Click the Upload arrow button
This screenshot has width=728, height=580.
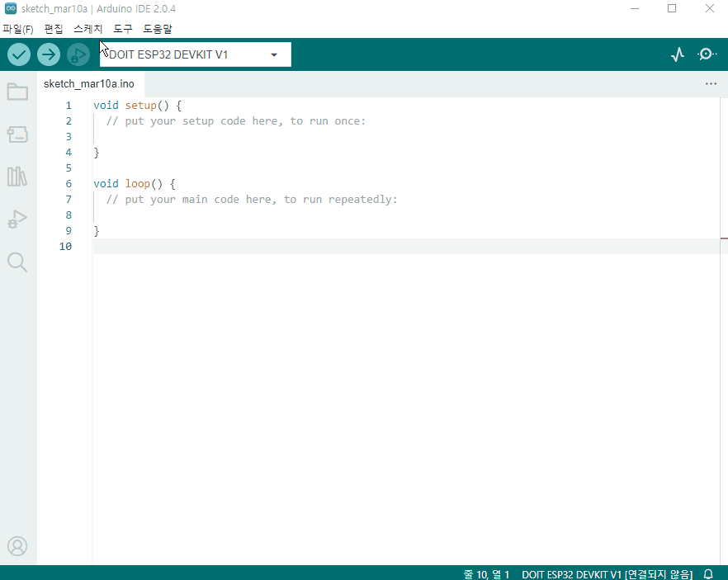(x=48, y=54)
